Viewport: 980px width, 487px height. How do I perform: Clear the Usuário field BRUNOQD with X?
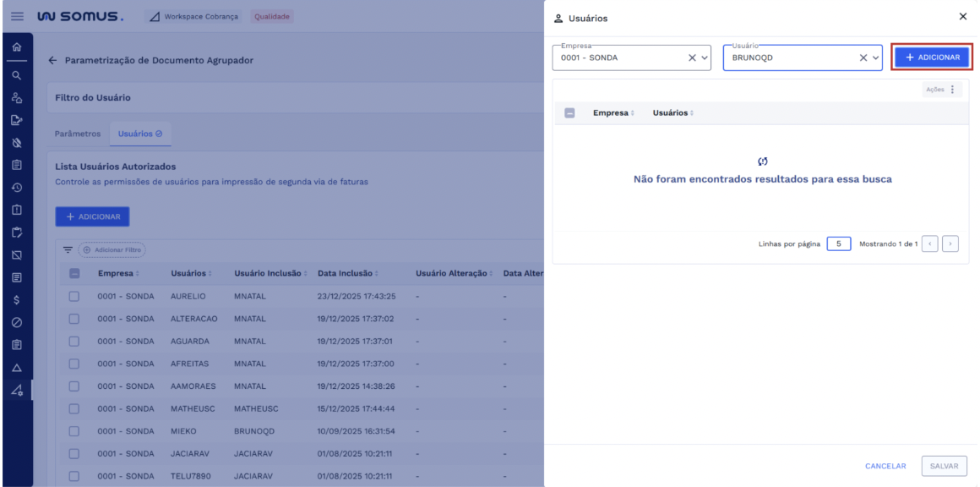click(x=863, y=57)
